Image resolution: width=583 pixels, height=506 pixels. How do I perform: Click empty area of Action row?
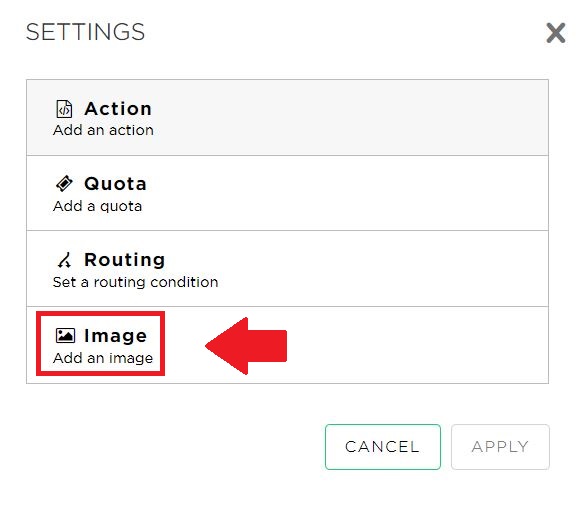click(350, 117)
